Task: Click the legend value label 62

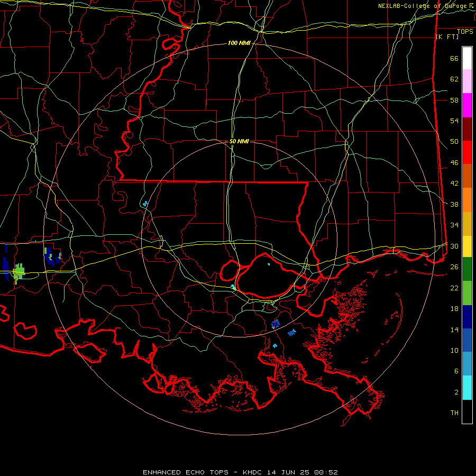Action: [454, 79]
